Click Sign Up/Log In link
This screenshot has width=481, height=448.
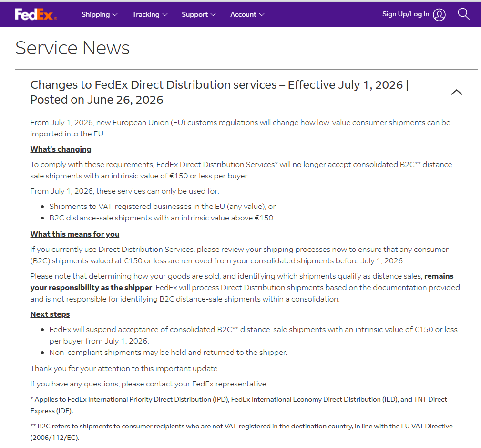click(x=406, y=14)
